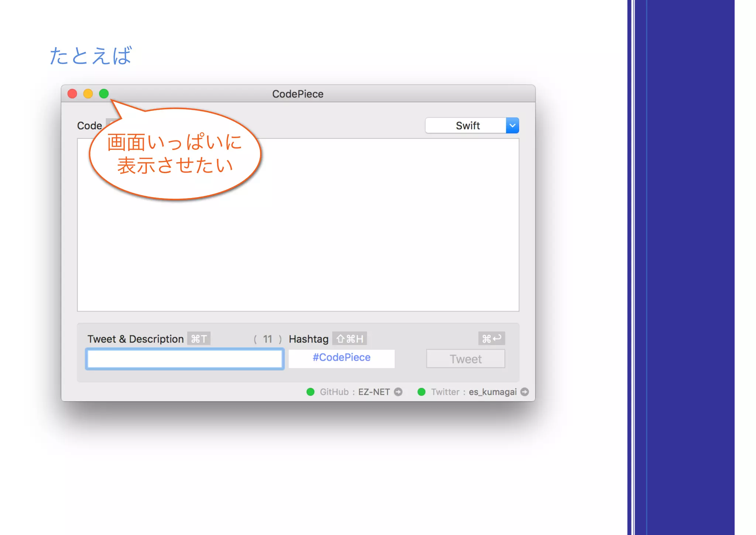Click the green GitHub status indicator
Screen dimensions: 756x535
click(x=310, y=392)
